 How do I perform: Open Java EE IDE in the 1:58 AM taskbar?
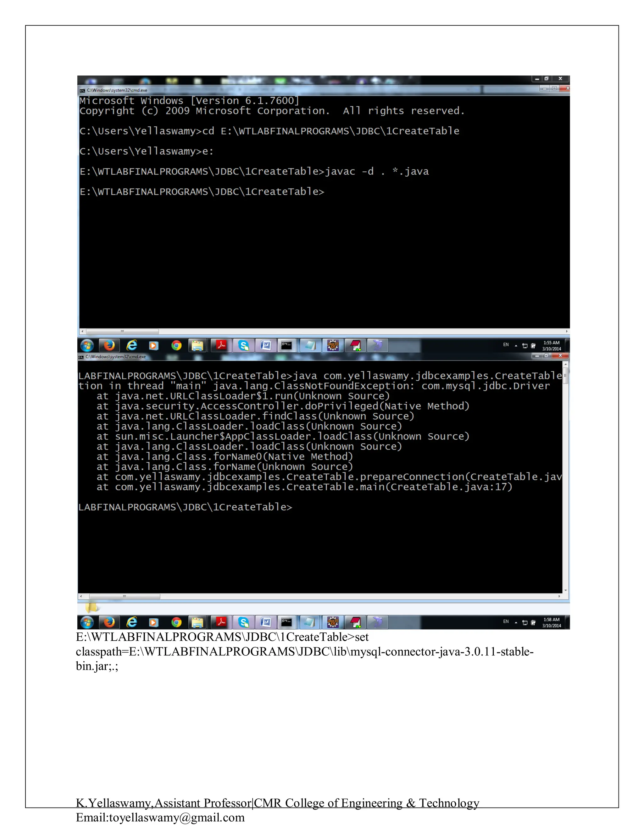[x=333, y=622]
